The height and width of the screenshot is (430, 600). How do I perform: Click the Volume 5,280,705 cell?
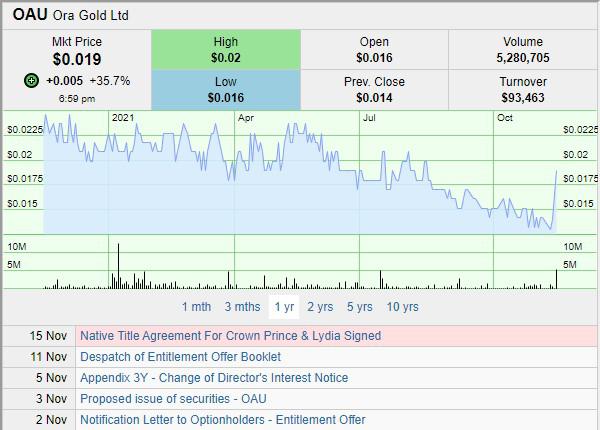[x=524, y=50]
